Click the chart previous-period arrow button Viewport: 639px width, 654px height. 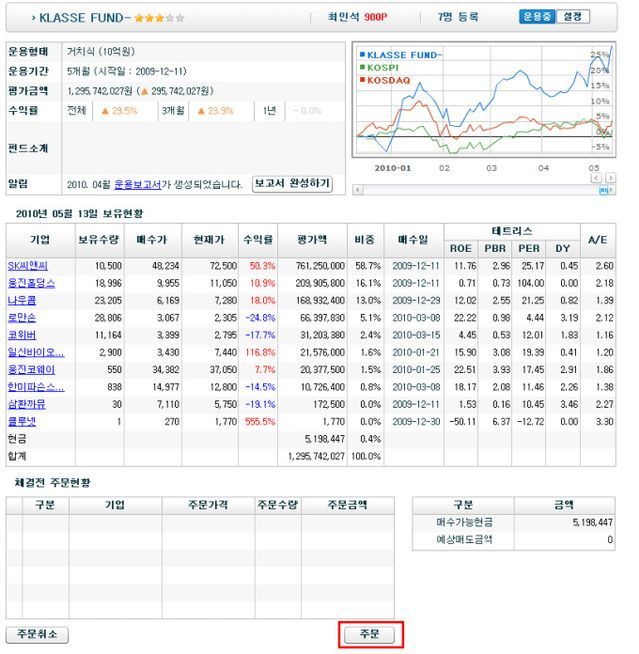[x=596, y=179]
